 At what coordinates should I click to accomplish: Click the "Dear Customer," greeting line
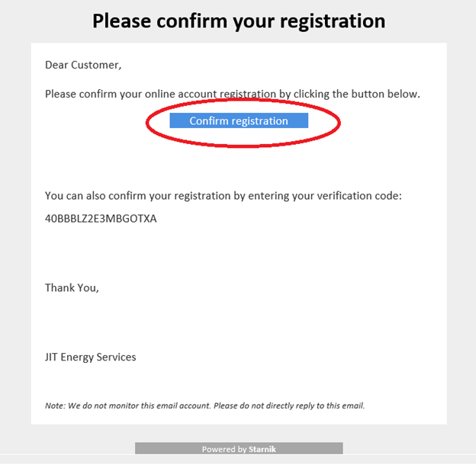83,65
